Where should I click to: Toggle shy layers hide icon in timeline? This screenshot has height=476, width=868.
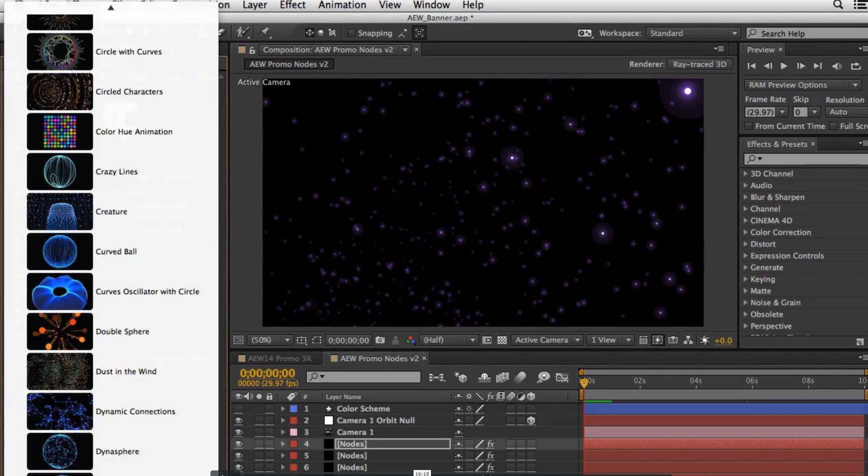[x=484, y=377]
